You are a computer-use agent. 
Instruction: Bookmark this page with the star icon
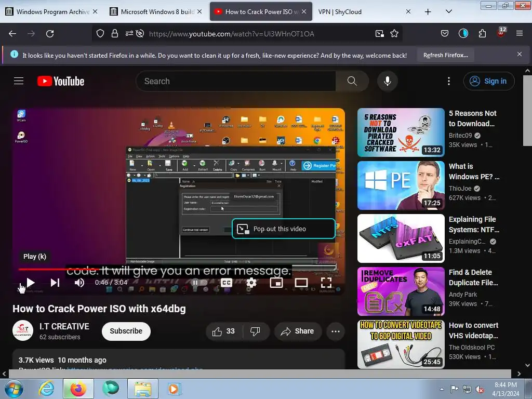click(x=394, y=33)
